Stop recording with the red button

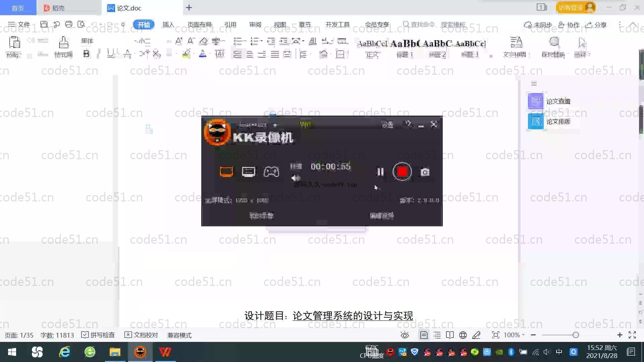tap(402, 172)
